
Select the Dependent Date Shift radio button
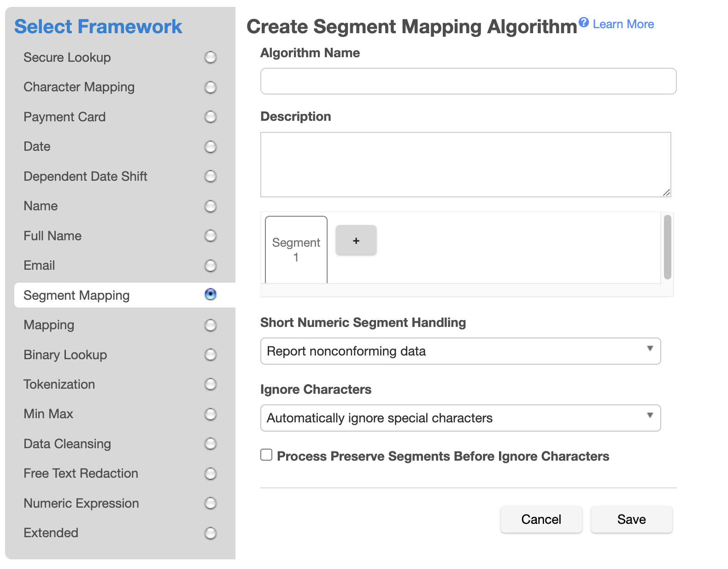coord(210,177)
